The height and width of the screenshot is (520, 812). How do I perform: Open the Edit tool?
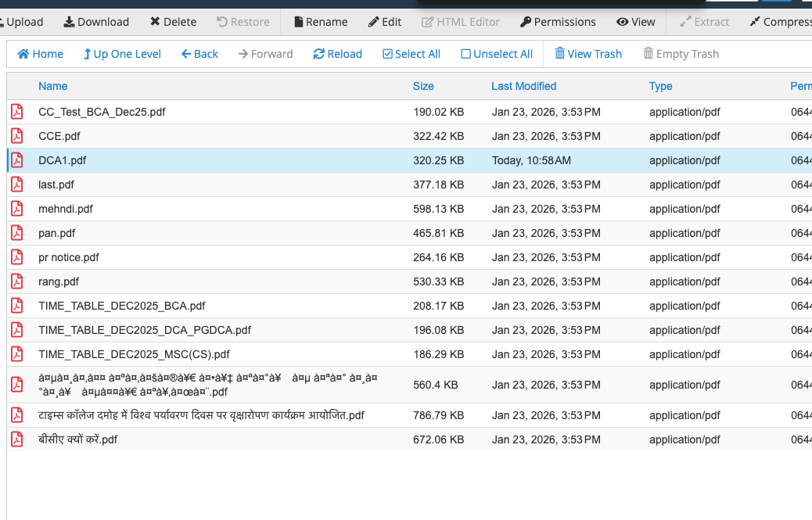(x=385, y=22)
